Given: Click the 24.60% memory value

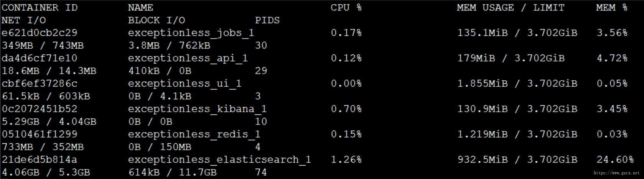Looking at the screenshot, I should click(615, 160).
